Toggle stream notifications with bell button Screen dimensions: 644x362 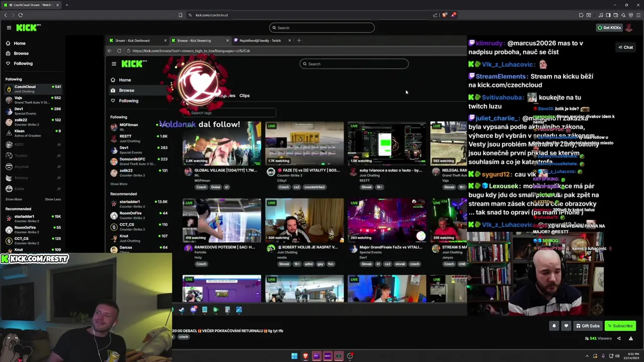(554, 326)
